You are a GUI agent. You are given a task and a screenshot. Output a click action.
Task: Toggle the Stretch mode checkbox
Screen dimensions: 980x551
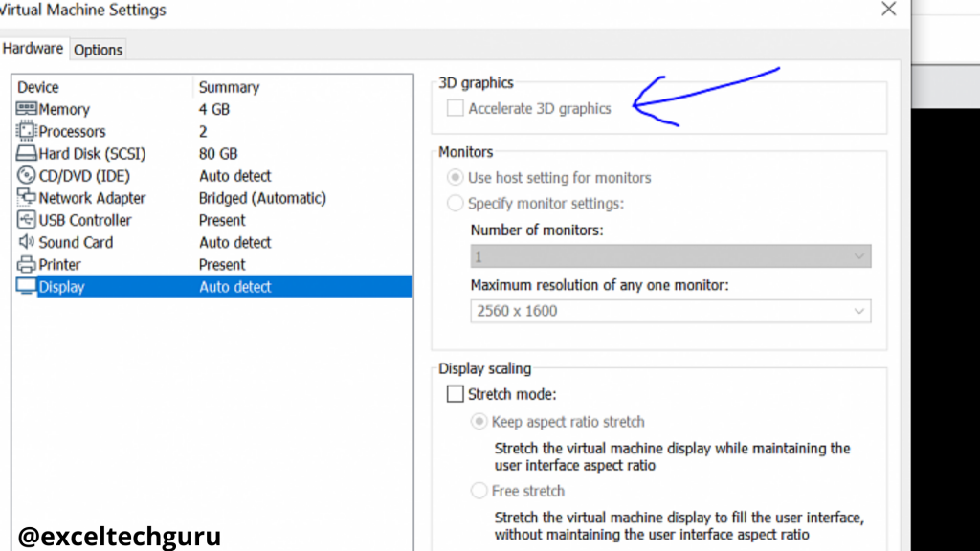(x=455, y=394)
